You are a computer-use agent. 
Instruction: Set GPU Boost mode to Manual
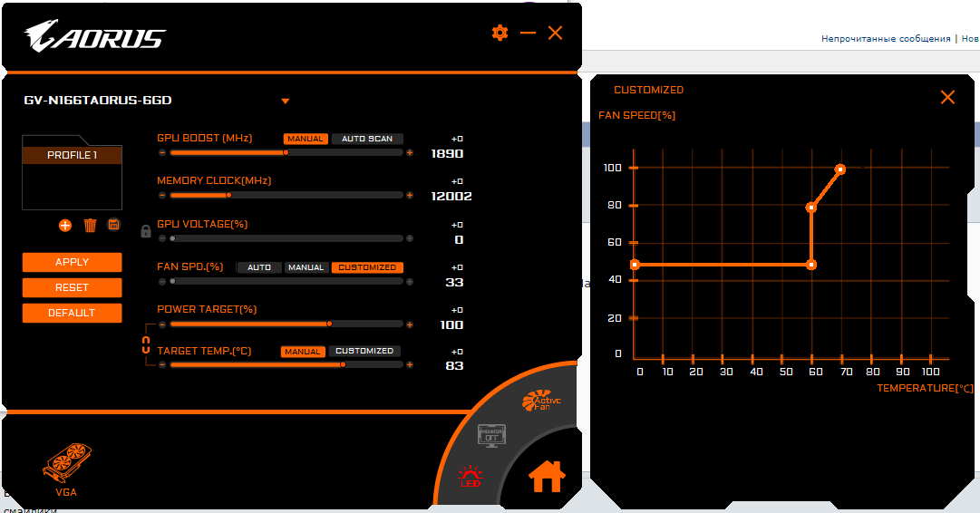tap(306, 139)
